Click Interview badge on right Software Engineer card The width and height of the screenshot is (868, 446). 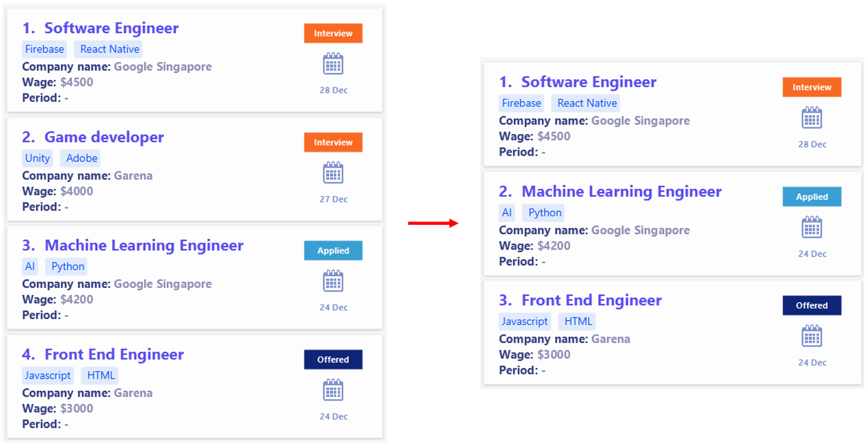[x=811, y=88]
